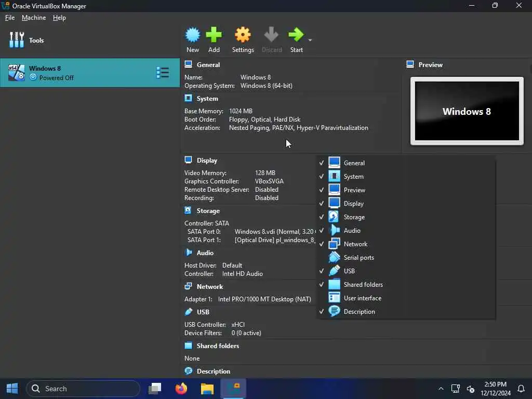Open the File menu
This screenshot has height=399, width=532.
point(10,18)
